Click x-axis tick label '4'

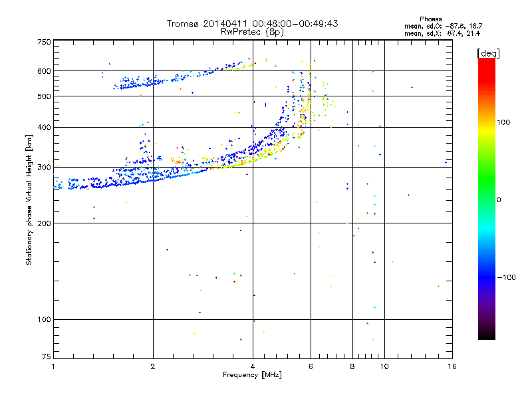click(x=253, y=366)
